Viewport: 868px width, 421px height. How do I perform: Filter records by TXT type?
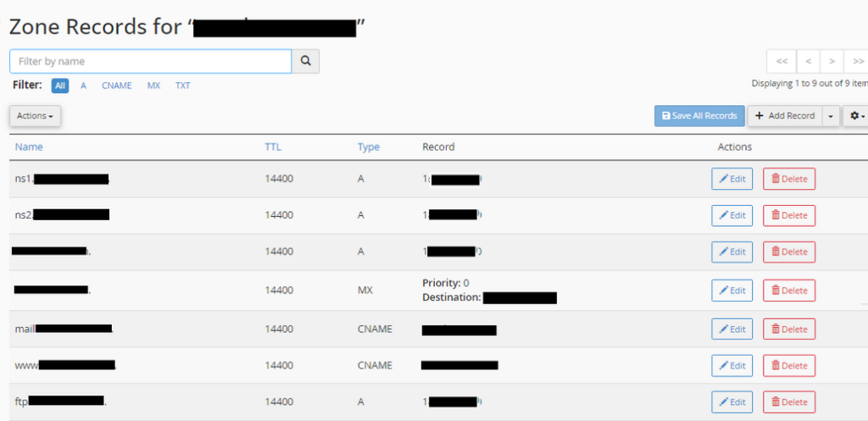tap(182, 86)
